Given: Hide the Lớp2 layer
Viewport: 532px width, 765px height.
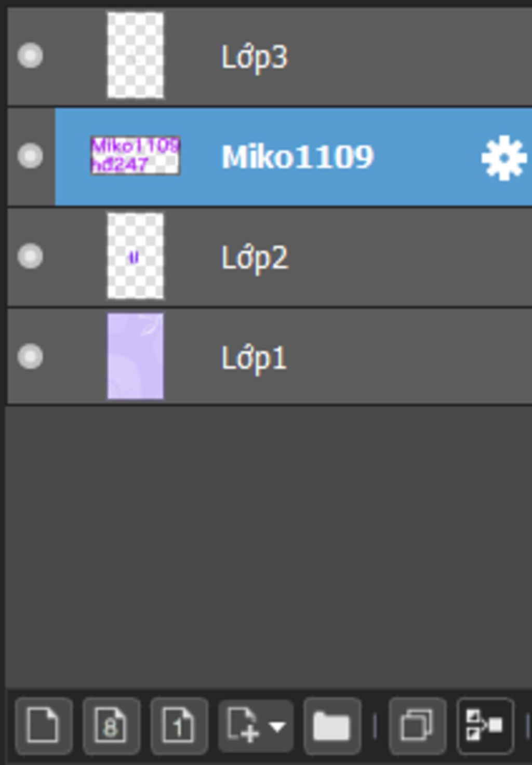Looking at the screenshot, I should point(30,256).
